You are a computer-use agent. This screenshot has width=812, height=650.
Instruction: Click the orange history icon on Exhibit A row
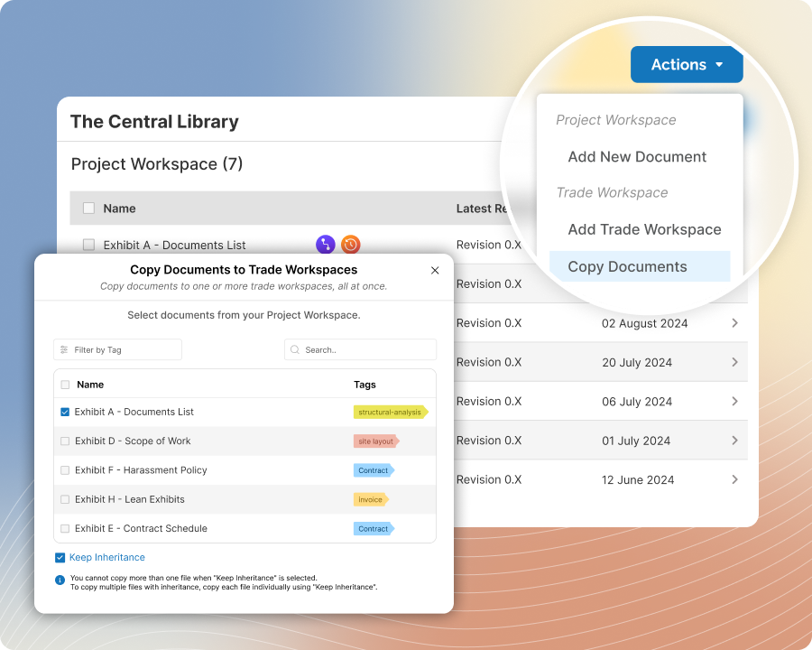[x=351, y=244]
